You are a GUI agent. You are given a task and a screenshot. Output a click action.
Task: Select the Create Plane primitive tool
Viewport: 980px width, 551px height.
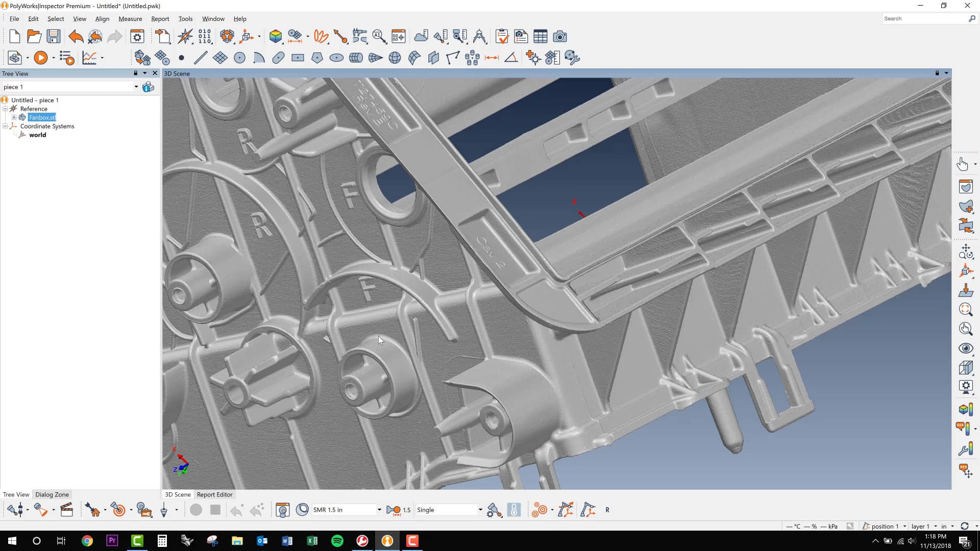[x=220, y=58]
